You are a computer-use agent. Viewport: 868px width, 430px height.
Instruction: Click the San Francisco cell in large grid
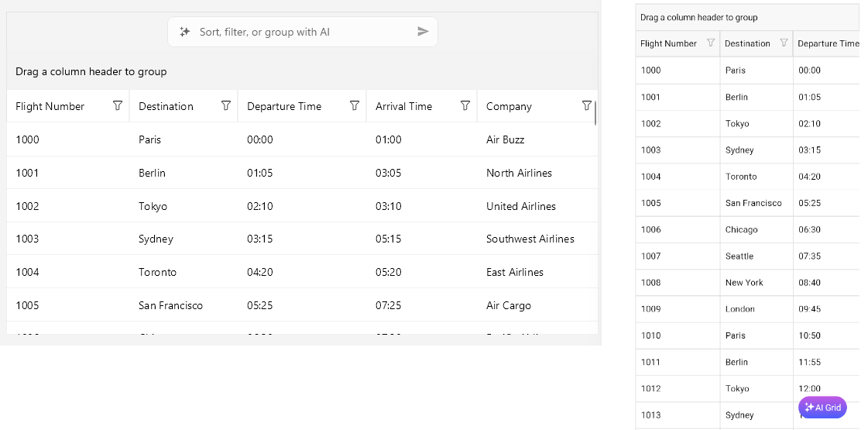(x=170, y=305)
